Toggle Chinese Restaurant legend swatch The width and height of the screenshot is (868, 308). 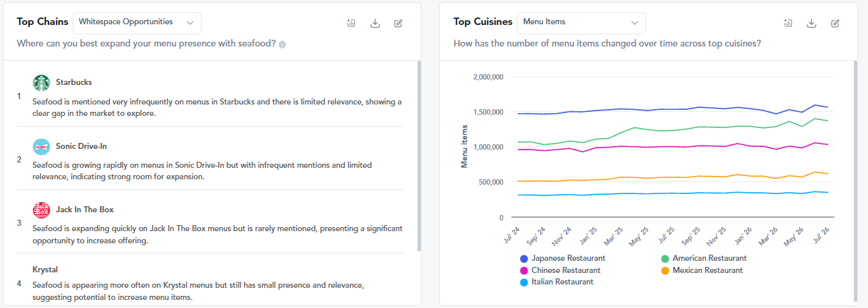524,270
